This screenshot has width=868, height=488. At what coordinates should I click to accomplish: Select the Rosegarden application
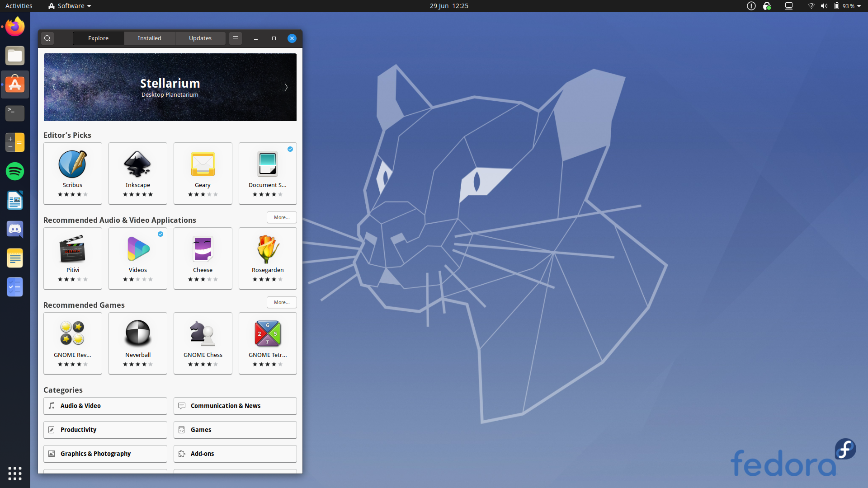(x=267, y=258)
